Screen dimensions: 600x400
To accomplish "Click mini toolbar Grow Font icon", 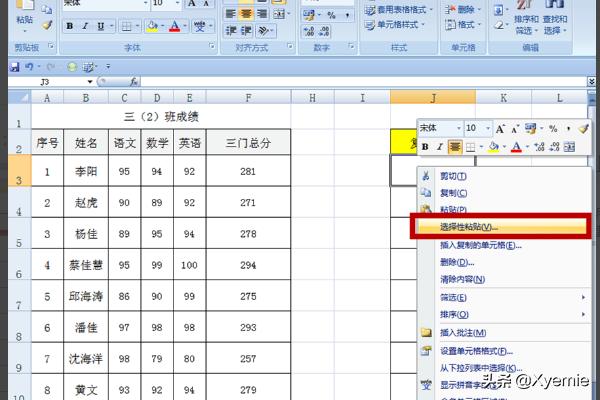I will [x=500, y=129].
